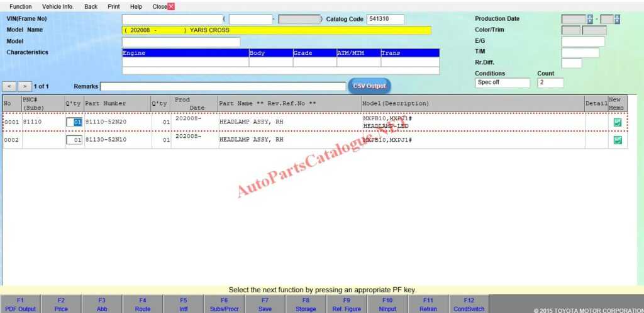The height and width of the screenshot is (313, 644).
Task: Click Detail column header
Action: [596, 104]
